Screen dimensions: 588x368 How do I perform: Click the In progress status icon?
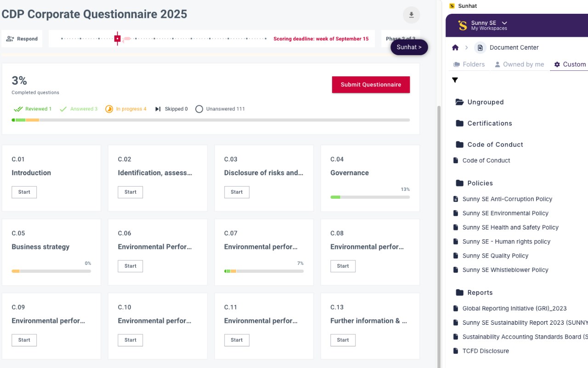point(109,109)
